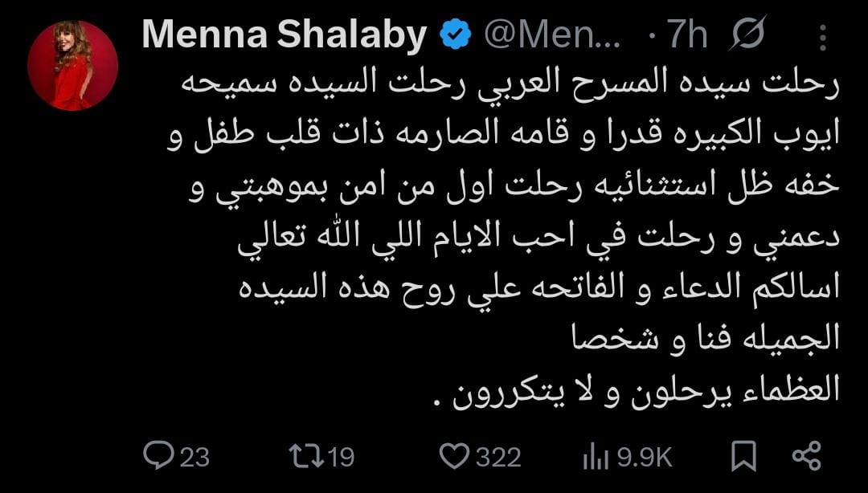The height and width of the screenshot is (493, 868).
Task: Click the 9.9K views count
Action: [x=644, y=458]
